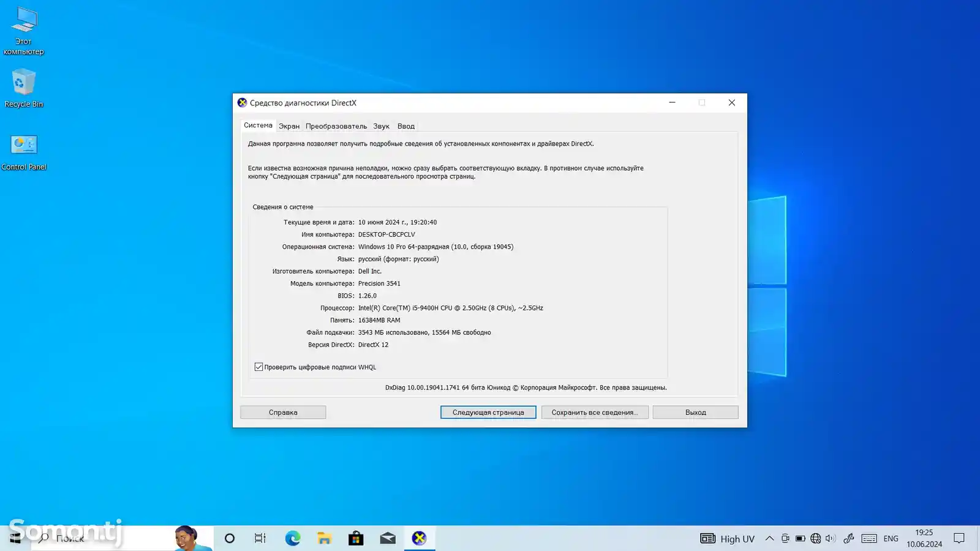Click the Поиск taskbar search box

tap(123, 538)
